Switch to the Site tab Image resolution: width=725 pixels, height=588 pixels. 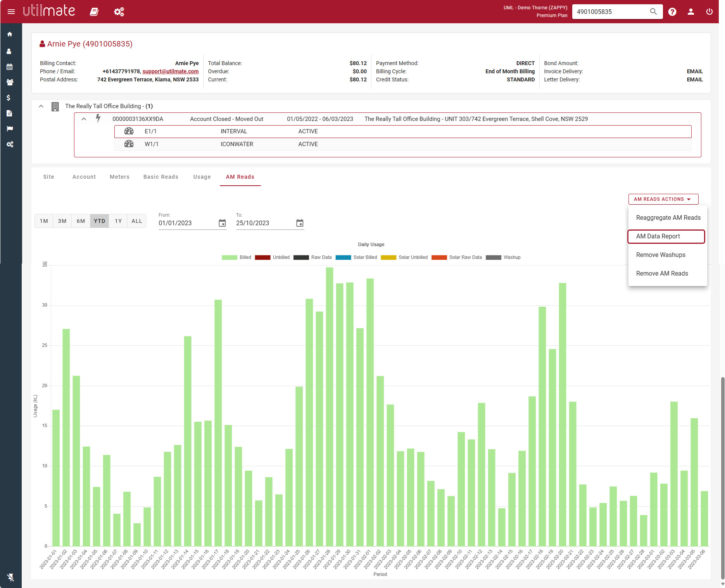(x=49, y=177)
